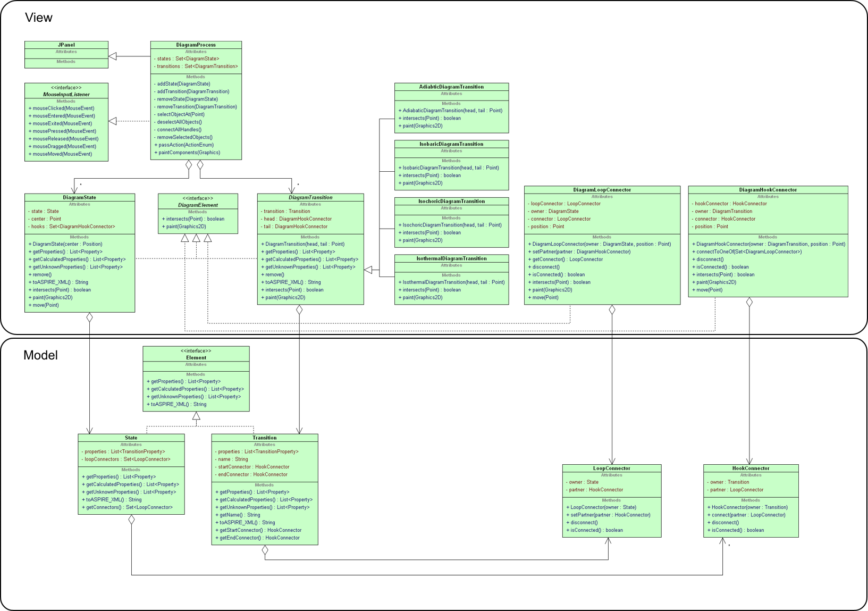
Task: Click the getEndConnector() method
Action: 257,538
